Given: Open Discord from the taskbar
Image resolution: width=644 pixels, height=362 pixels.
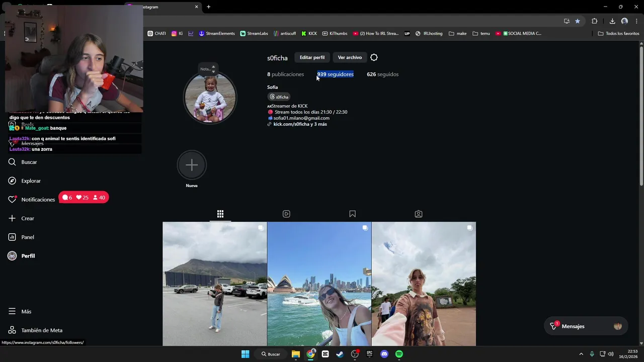Looking at the screenshot, I should [384, 354].
